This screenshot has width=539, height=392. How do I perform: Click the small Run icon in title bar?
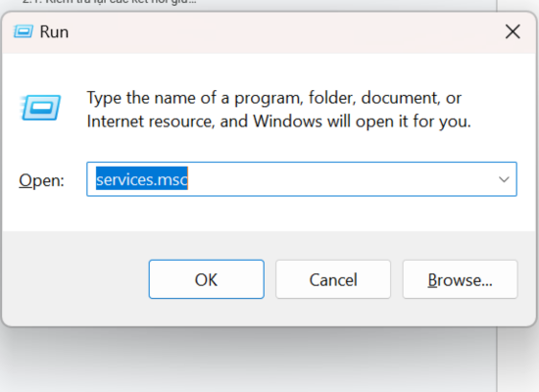(x=24, y=31)
